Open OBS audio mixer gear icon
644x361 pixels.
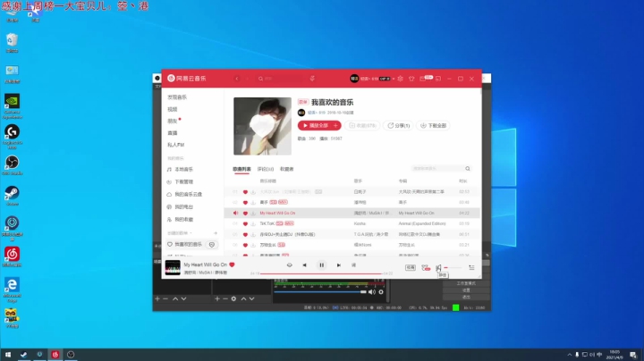point(381,292)
